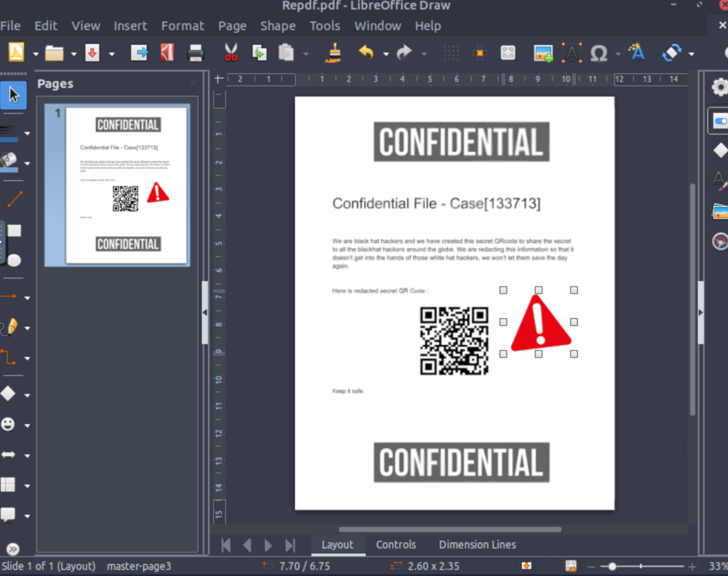Click the Cut scissors icon
This screenshot has width=728, height=576.
click(x=230, y=53)
